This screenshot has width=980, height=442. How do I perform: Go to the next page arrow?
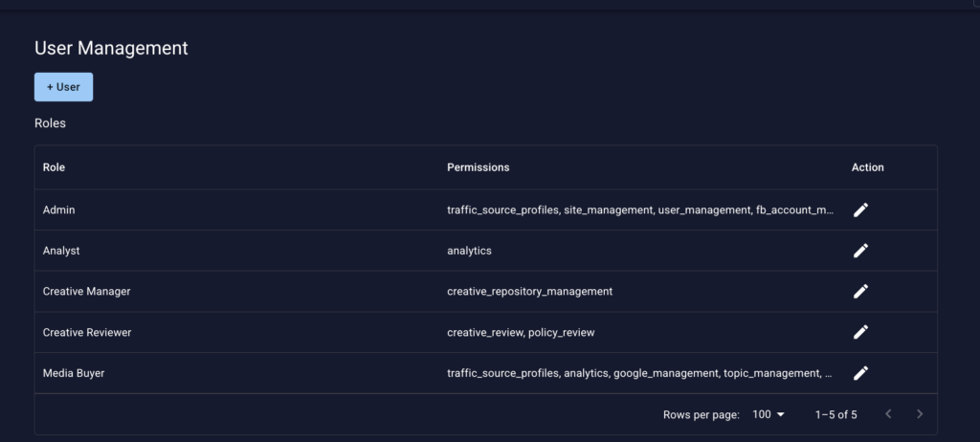click(x=920, y=414)
